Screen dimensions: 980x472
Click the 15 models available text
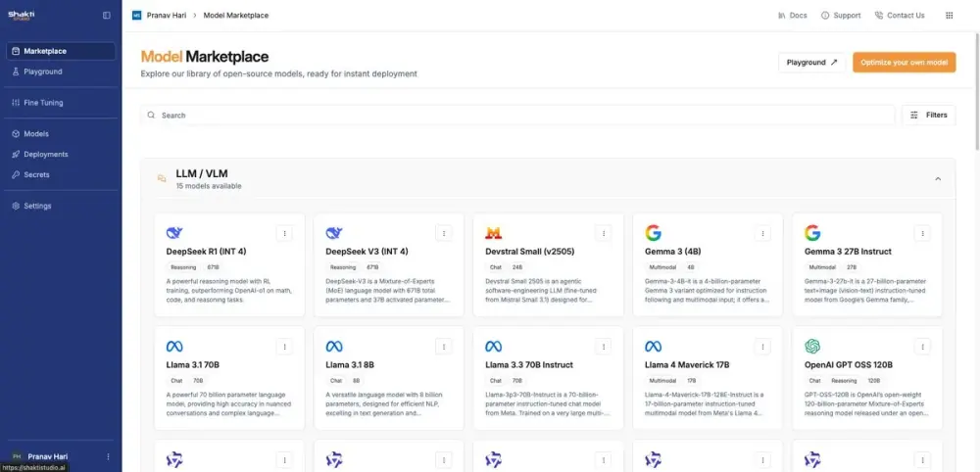tap(209, 186)
